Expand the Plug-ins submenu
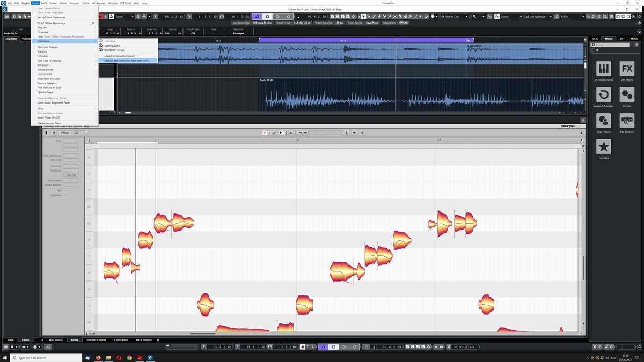This screenshot has height=362, width=644. coord(64,27)
